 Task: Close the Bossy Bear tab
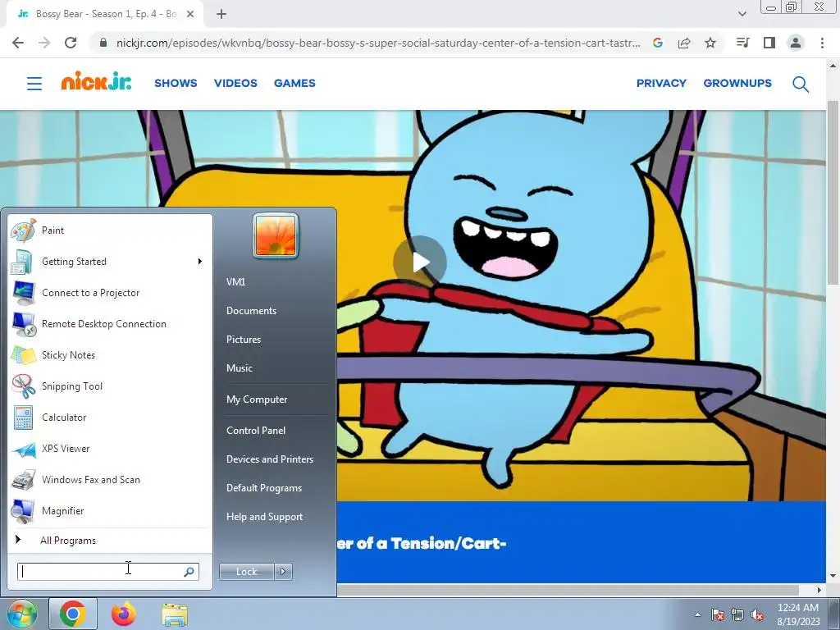(190, 15)
